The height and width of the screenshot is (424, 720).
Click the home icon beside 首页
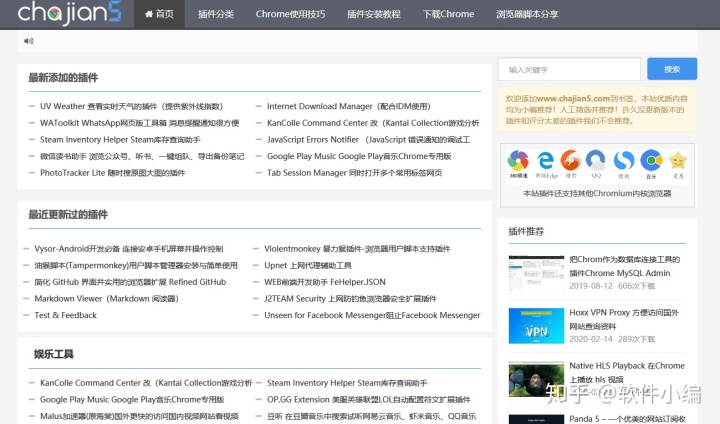(149, 14)
